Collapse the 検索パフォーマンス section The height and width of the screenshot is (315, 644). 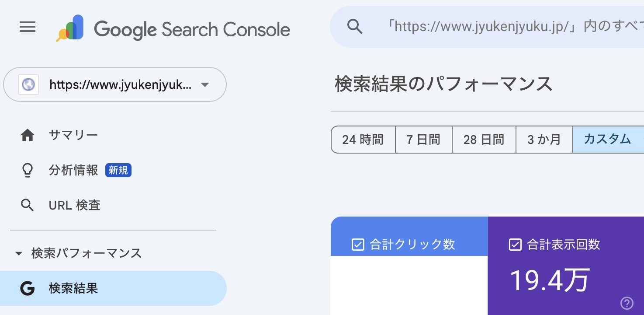point(18,253)
